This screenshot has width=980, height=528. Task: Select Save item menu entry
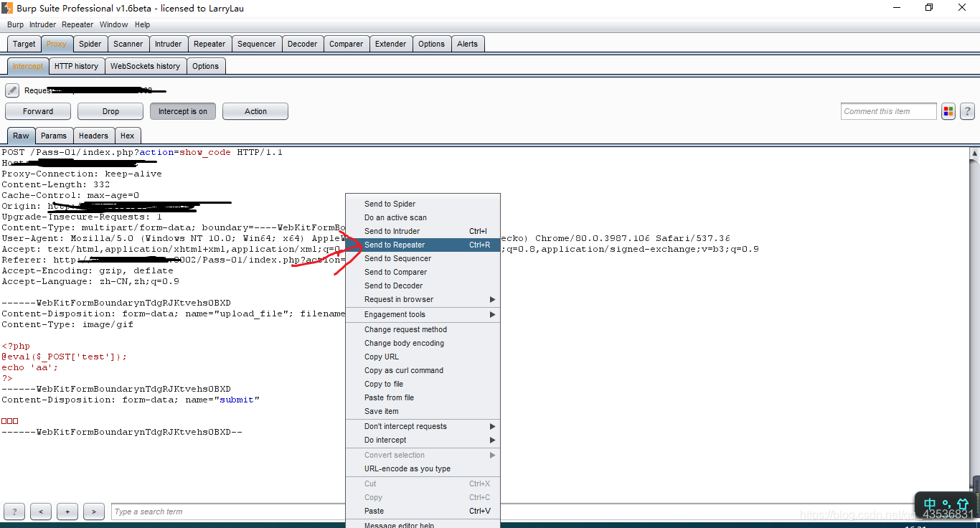423,411
